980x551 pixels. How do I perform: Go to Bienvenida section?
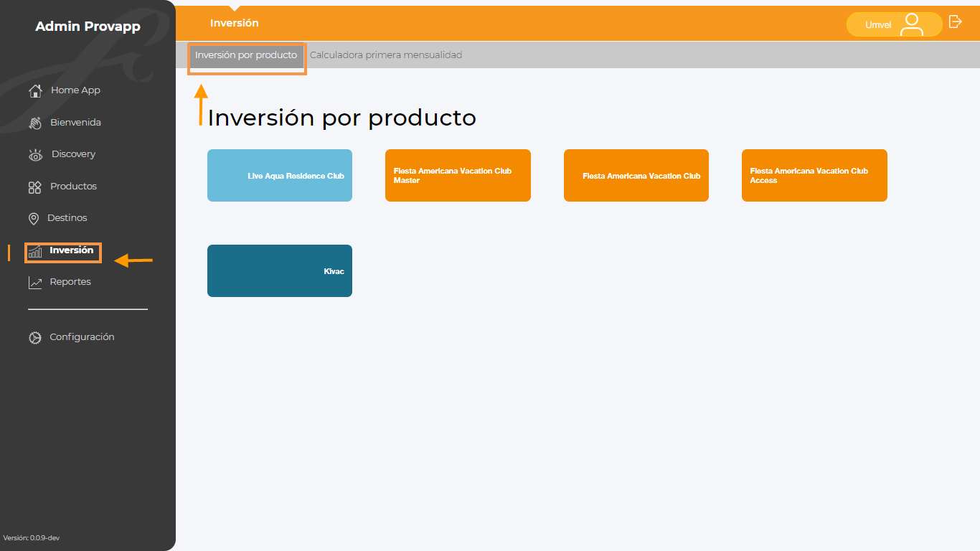[75, 123]
